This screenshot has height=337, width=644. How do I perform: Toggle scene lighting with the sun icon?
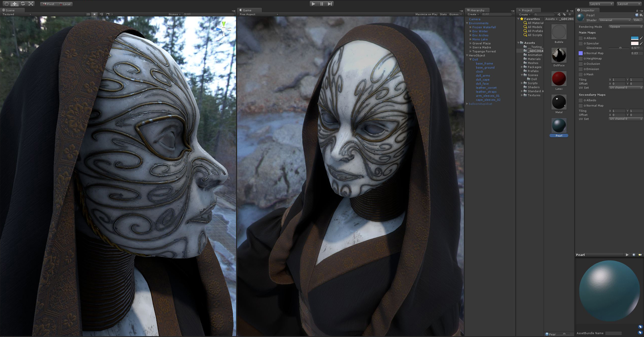pos(95,14)
